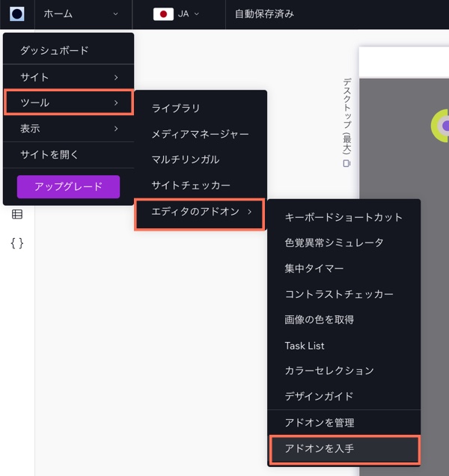This screenshot has height=476, width=449.
Task: Open the Task List add-on
Action: (344, 346)
